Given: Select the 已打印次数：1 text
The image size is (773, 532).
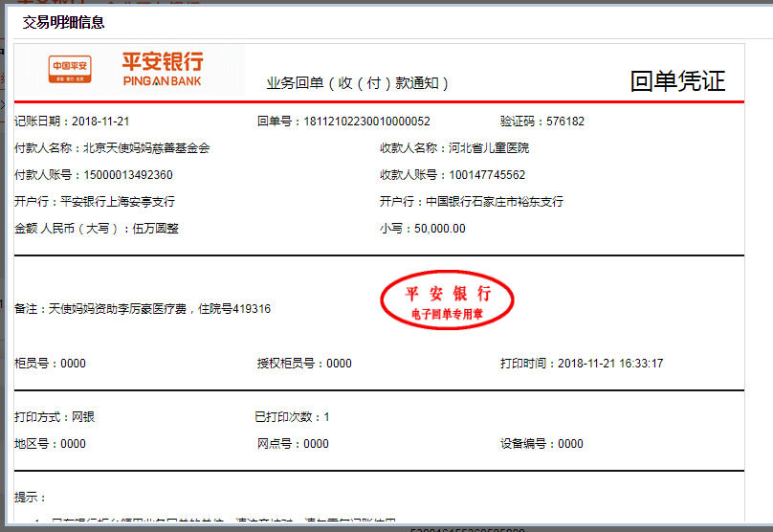Looking at the screenshot, I should (x=293, y=417).
